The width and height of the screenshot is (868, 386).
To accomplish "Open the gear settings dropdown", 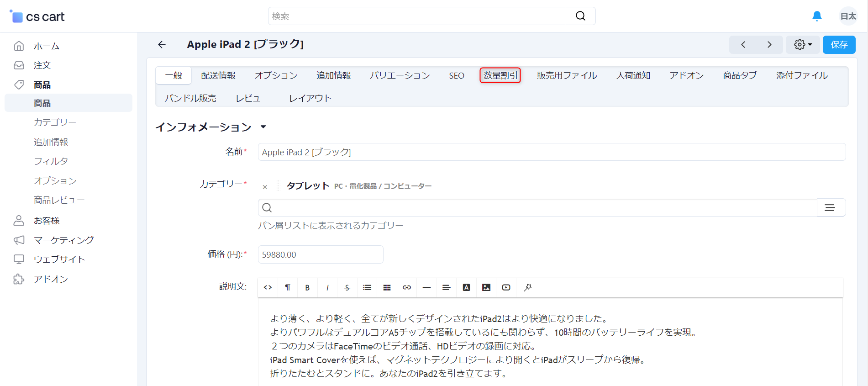I will coord(803,45).
